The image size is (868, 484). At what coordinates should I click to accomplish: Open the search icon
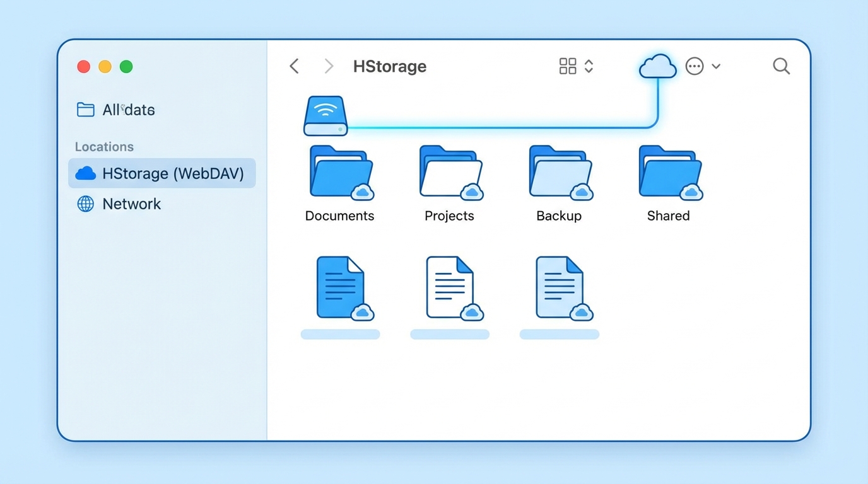[781, 66]
